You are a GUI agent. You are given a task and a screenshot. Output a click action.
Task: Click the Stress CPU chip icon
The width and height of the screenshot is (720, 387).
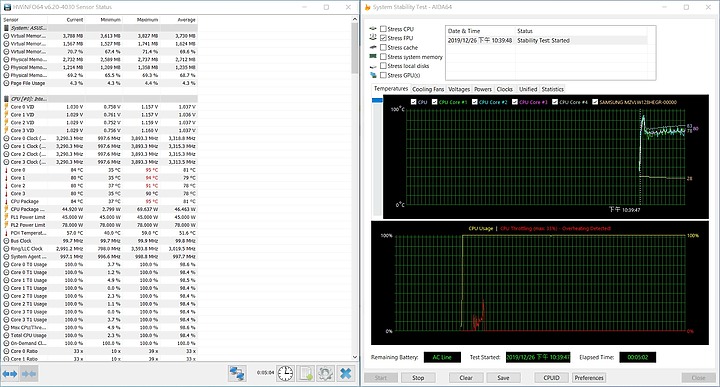pos(373,29)
